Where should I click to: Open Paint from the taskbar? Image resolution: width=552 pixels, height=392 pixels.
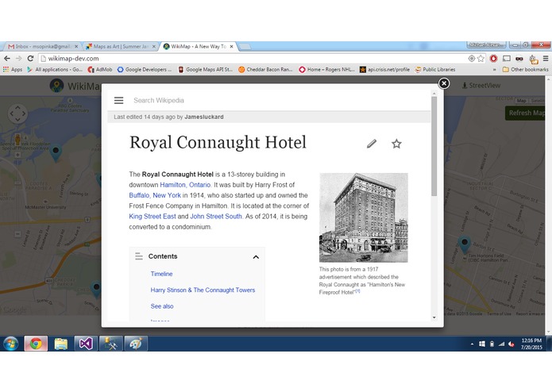(136, 344)
